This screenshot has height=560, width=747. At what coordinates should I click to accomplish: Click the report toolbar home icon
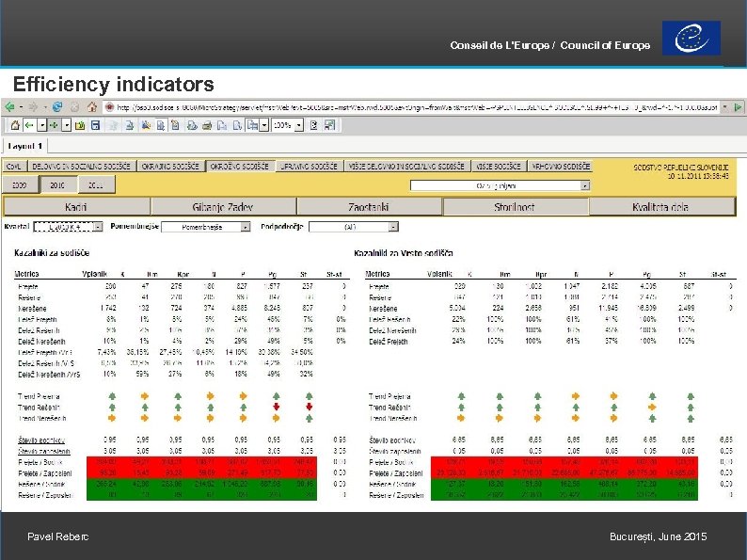click(15, 125)
